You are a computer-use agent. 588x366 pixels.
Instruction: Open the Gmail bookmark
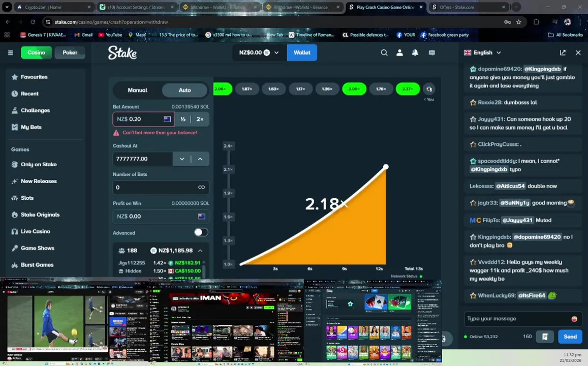click(83, 35)
